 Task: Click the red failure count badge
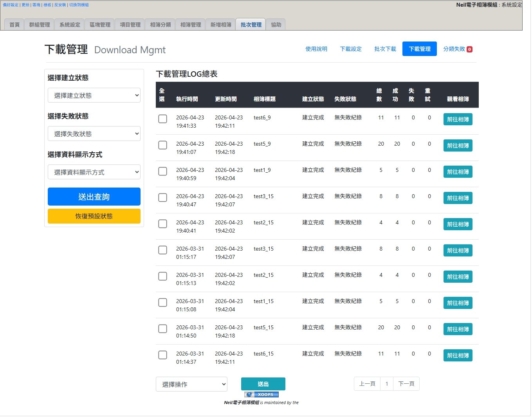469,49
